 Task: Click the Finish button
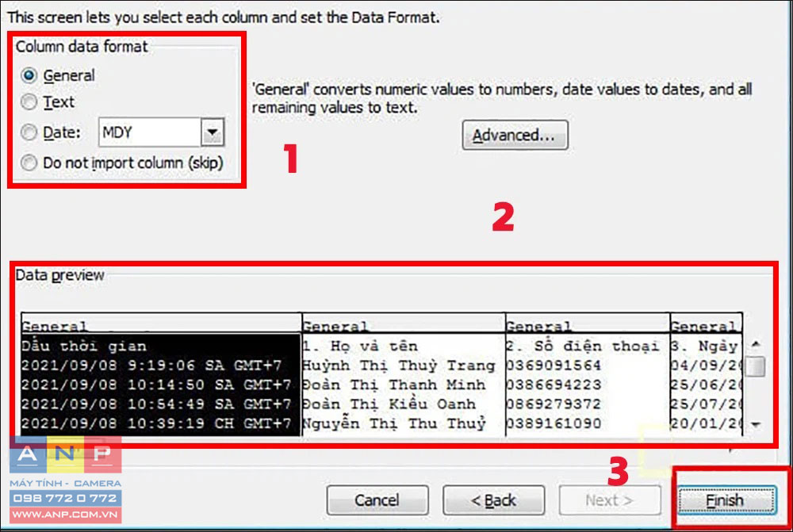tap(726, 500)
